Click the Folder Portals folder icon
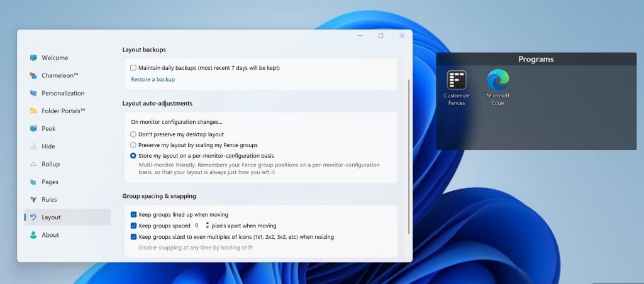This screenshot has height=284, width=644. pyautogui.click(x=33, y=111)
